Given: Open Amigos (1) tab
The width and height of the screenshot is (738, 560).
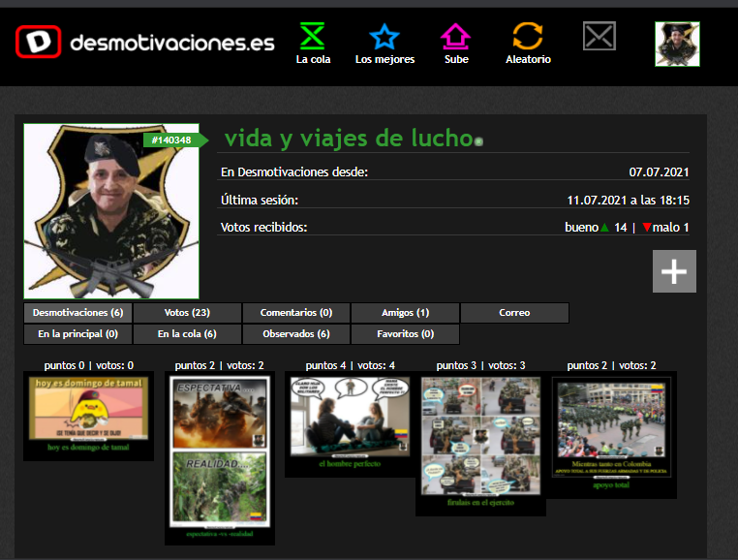Looking at the screenshot, I should (405, 313).
